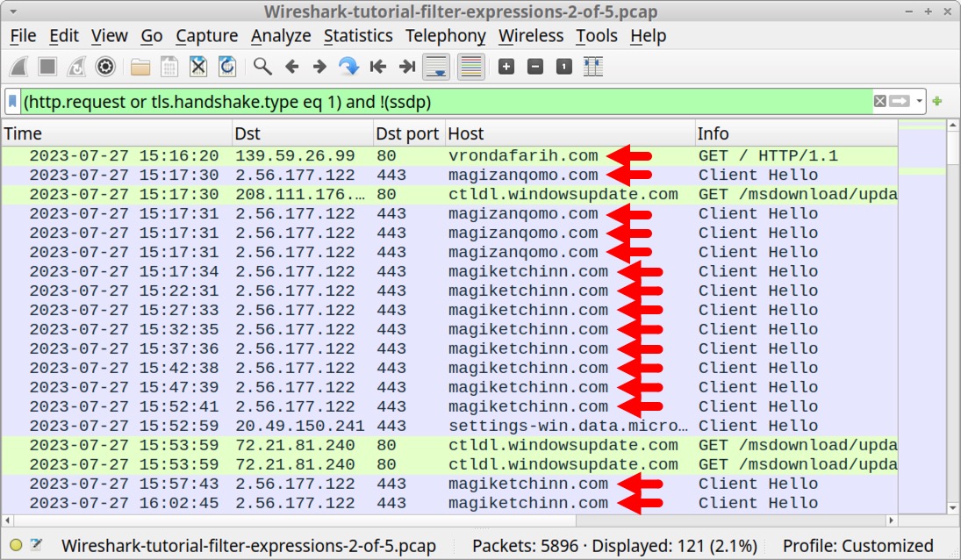The width and height of the screenshot is (961, 560).
Task: Save the capture file from the toolbar
Action: [x=169, y=66]
